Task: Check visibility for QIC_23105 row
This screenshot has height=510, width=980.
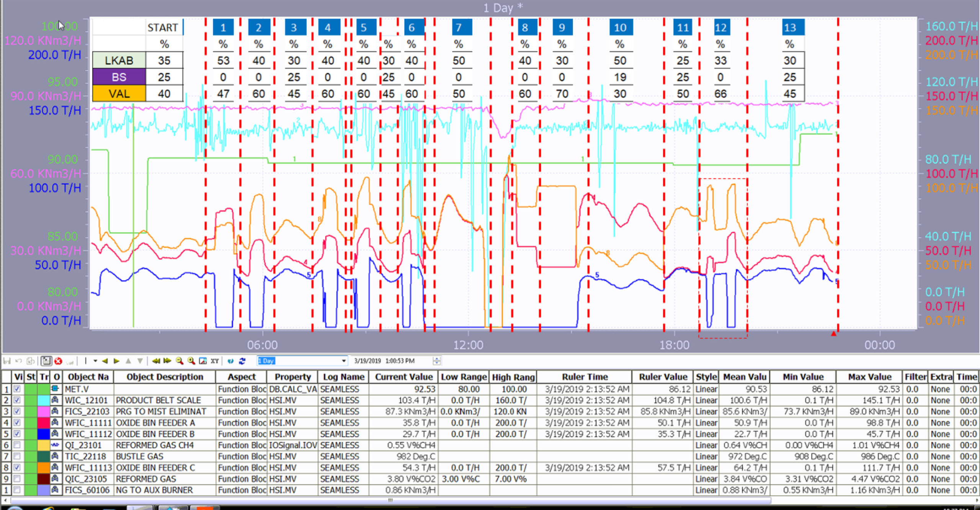Action: 17,479
